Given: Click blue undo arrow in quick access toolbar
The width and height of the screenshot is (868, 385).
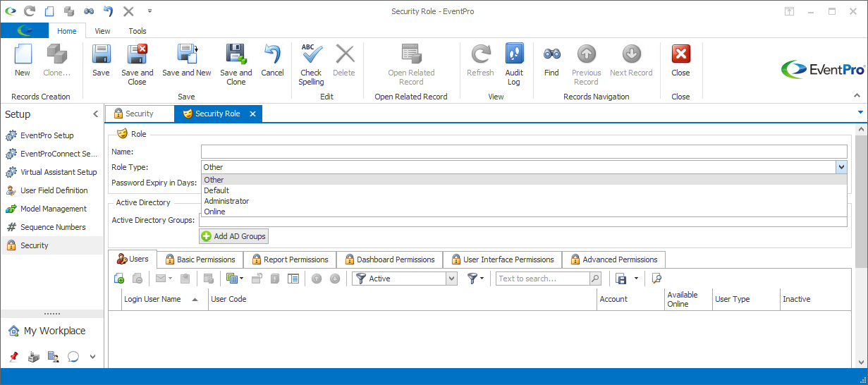Looking at the screenshot, I should [x=108, y=11].
